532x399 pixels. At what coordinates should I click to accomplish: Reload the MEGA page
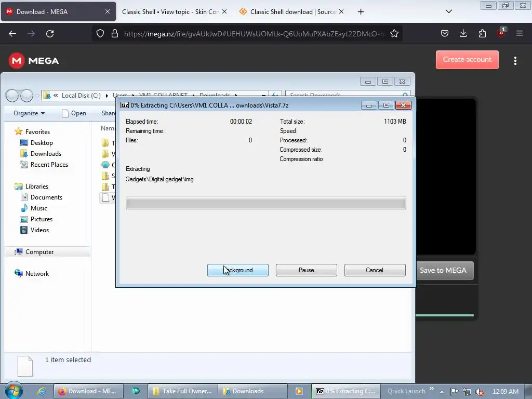pos(50,34)
